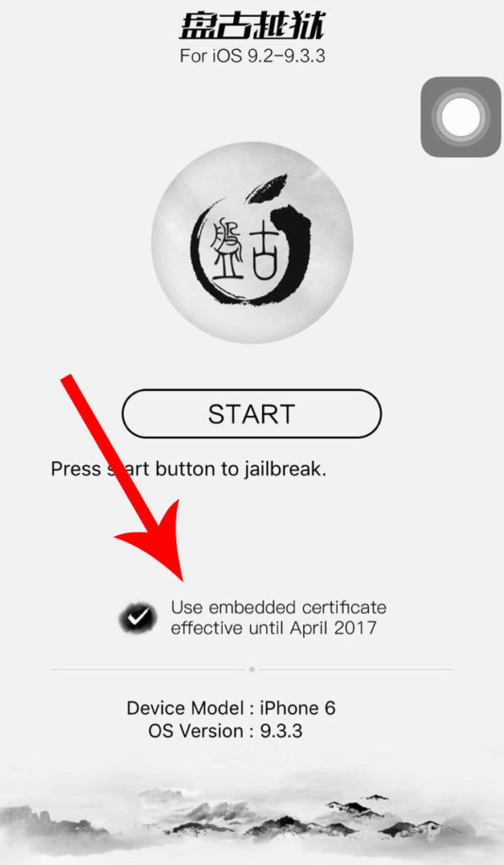Tap the dark mountain peaks at bottom right

[x=386, y=815]
